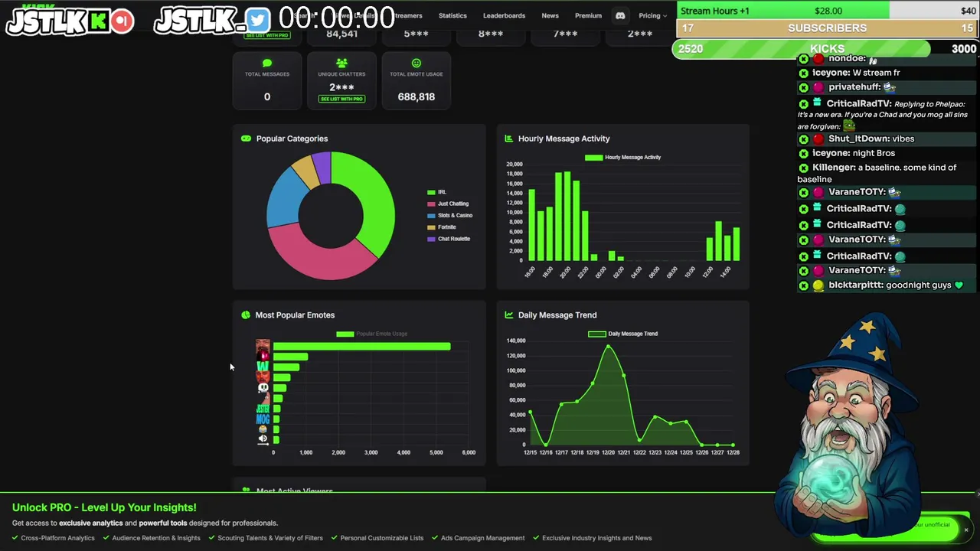Click the Daily Message Trend line icon
This screenshot has width=980, height=551.
508,315
